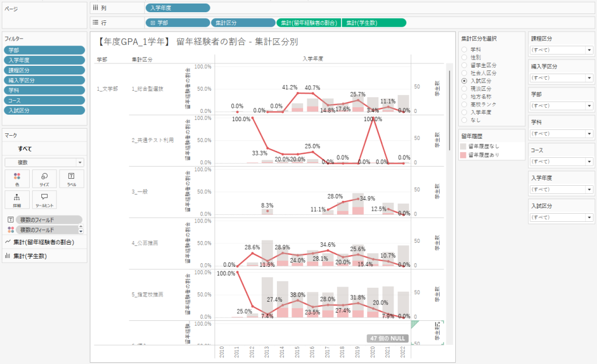
Task: Click the 留年履歴あり pink legend swatch
Action: (464, 156)
